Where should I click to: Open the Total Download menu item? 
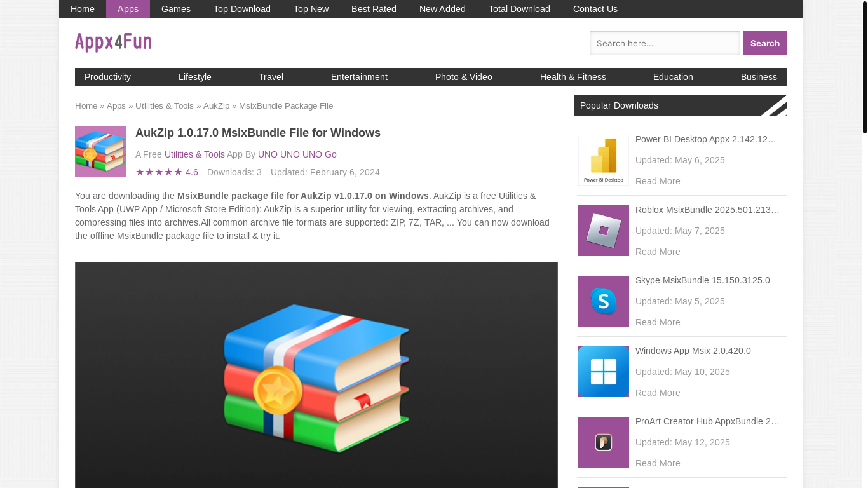click(519, 9)
